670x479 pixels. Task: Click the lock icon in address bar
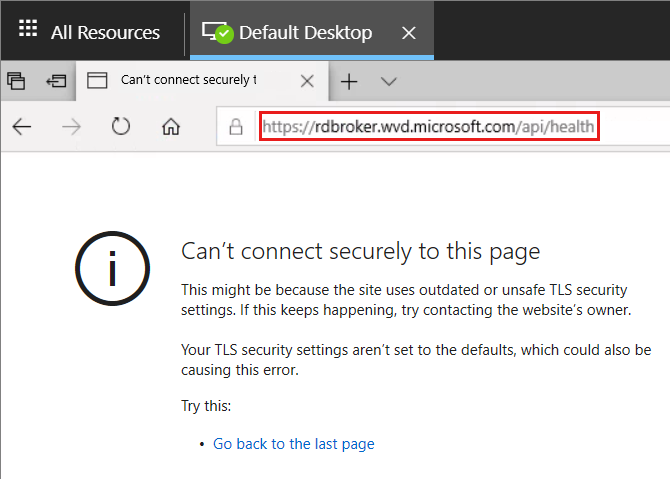(x=236, y=127)
